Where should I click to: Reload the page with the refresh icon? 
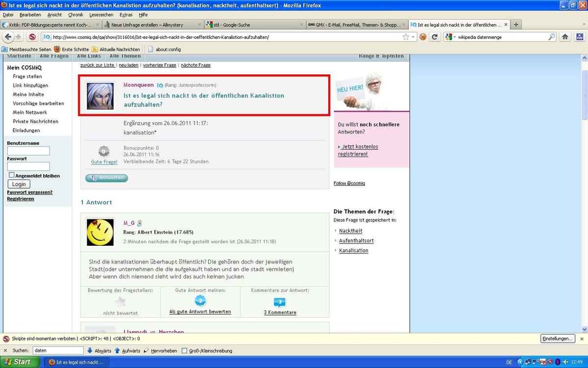tap(434, 37)
